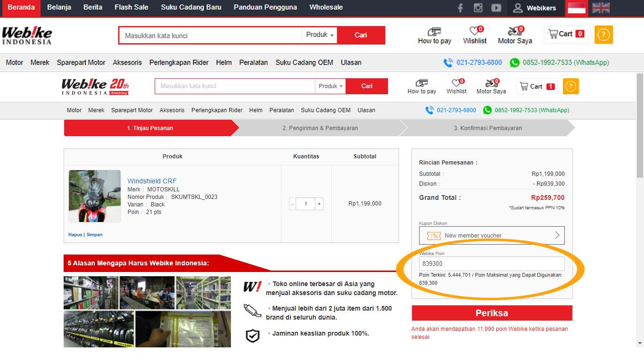Select Perlengkapan Rider in the top category nav
This screenshot has width=644, height=362.
[179, 63]
